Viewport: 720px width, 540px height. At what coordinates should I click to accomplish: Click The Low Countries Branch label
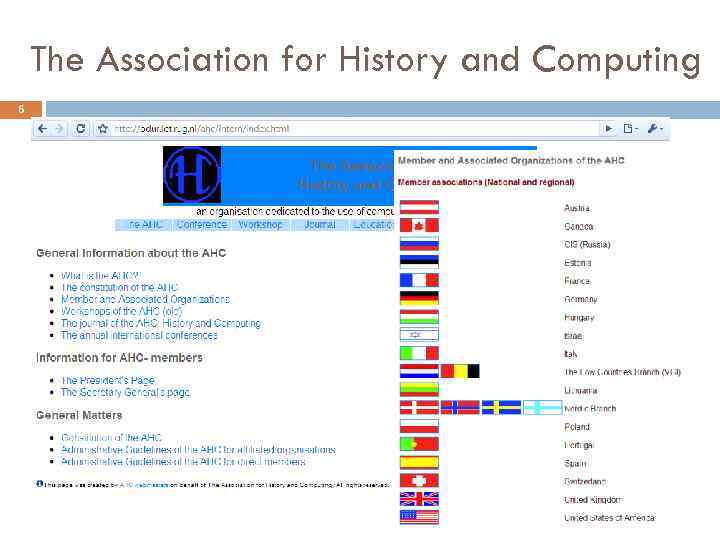(x=623, y=372)
